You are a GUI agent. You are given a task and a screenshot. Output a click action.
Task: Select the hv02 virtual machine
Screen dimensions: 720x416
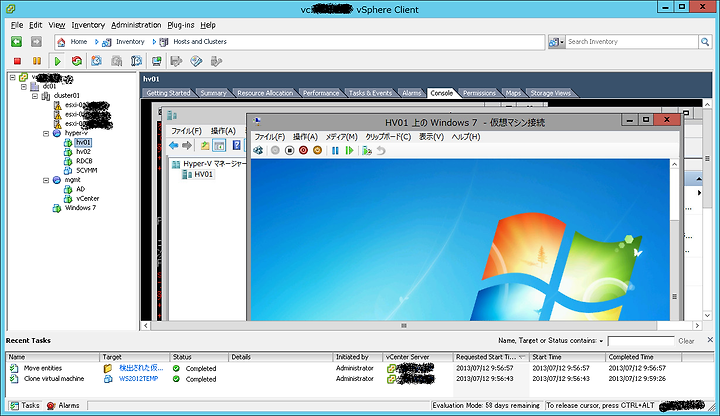pos(83,152)
